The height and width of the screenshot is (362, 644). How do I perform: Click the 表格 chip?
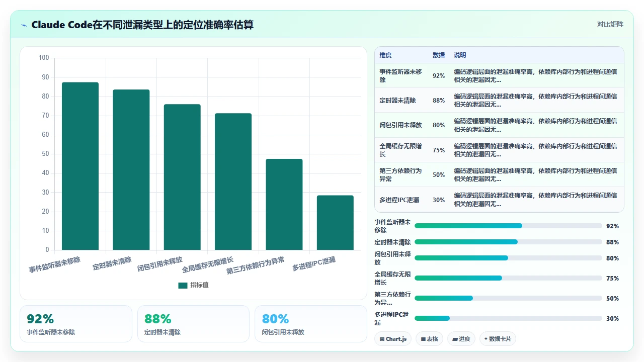click(x=429, y=339)
